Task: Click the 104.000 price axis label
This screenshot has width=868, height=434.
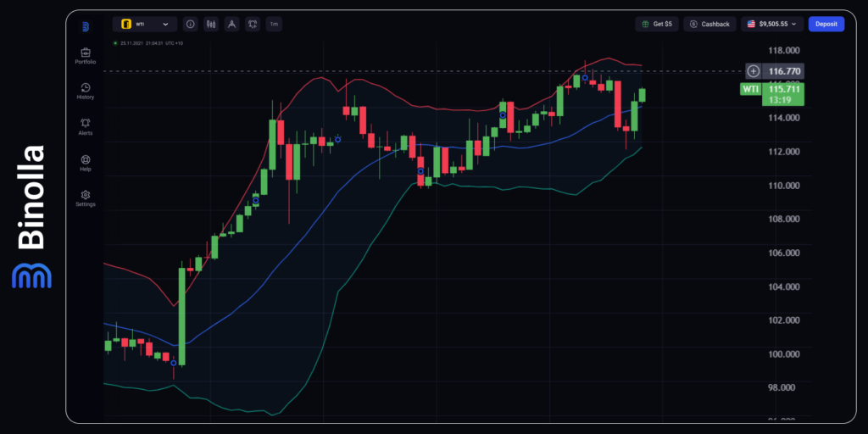Action: (x=784, y=287)
